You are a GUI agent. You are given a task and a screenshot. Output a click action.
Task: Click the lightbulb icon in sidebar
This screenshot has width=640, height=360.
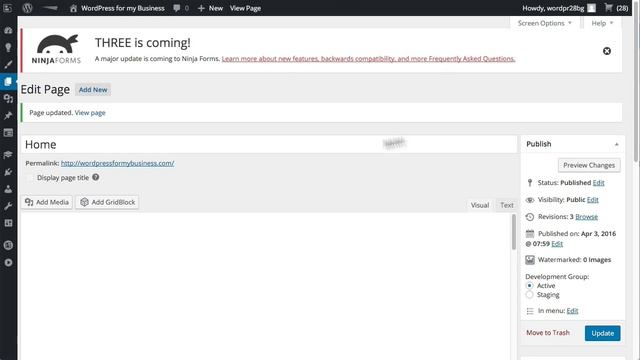pos(8,47)
